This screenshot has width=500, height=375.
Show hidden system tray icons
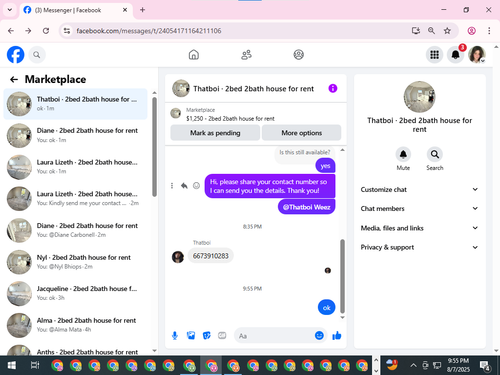point(413,365)
